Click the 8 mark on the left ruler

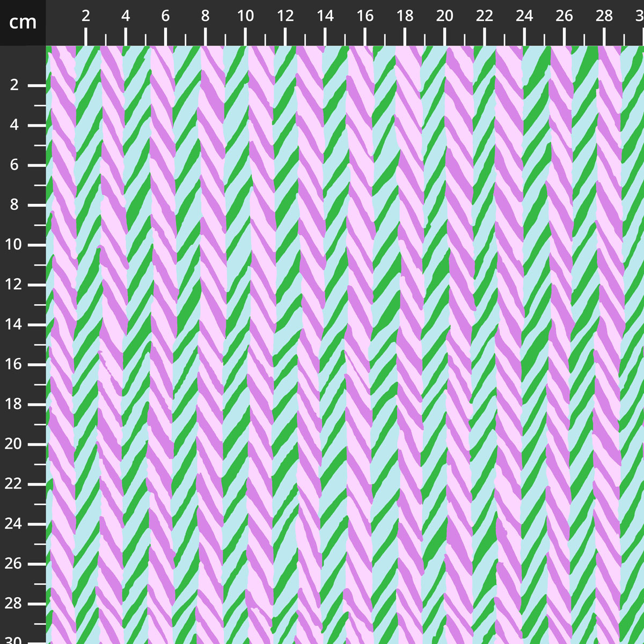(14, 205)
